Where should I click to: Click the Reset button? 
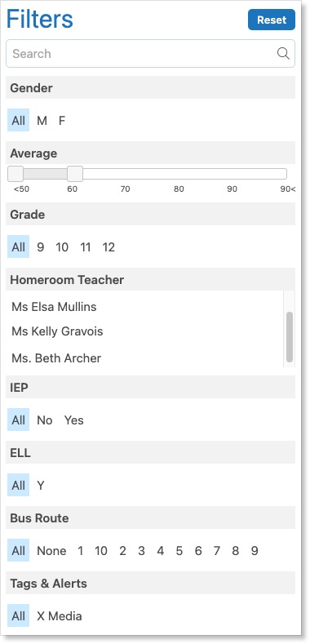click(x=272, y=20)
